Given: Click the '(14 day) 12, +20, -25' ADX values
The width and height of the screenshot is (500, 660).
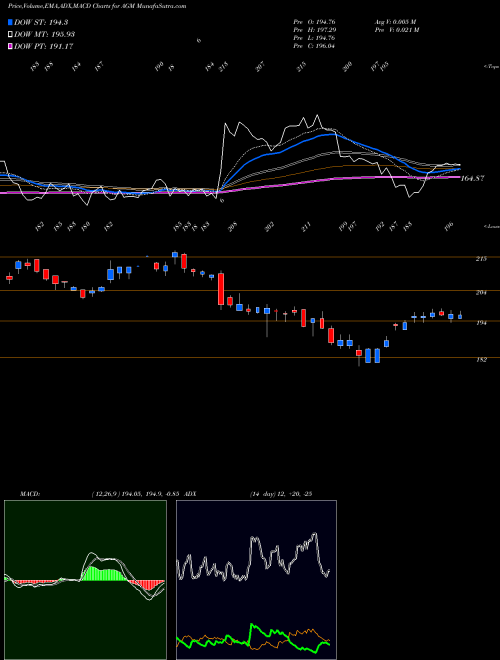Looking at the screenshot, I should (280, 493).
